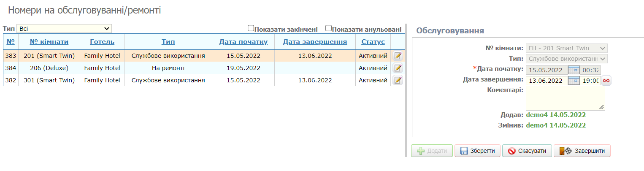Sort by Дата завершення column header

pos(315,42)
